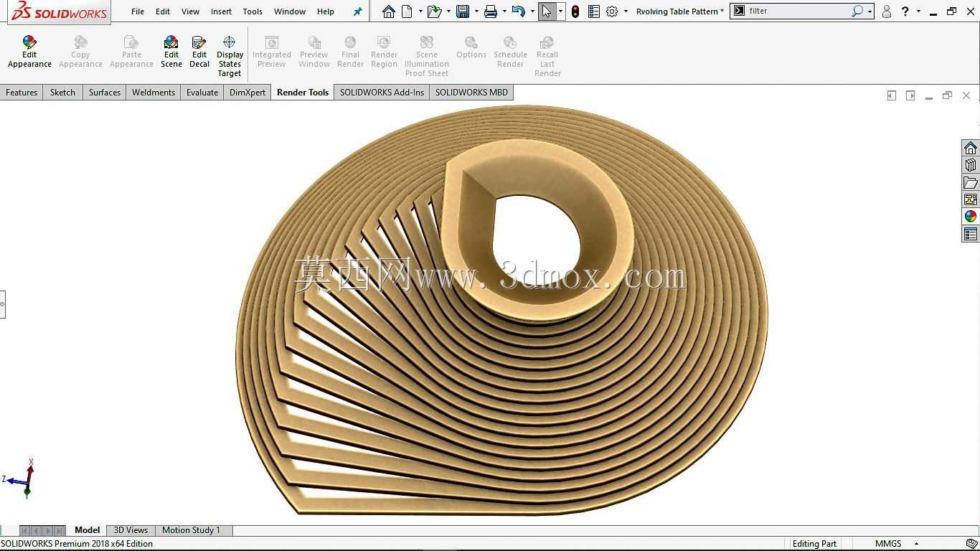The height and width of the screenshot is (551, 980).
Task: Expand the New document dropdown arrow
Action: 420,11
